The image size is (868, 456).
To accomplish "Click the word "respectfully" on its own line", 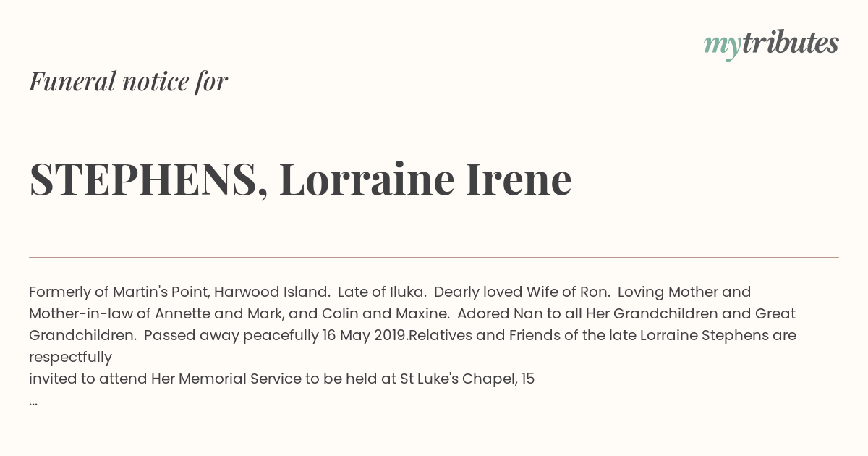I will (70, 358).
